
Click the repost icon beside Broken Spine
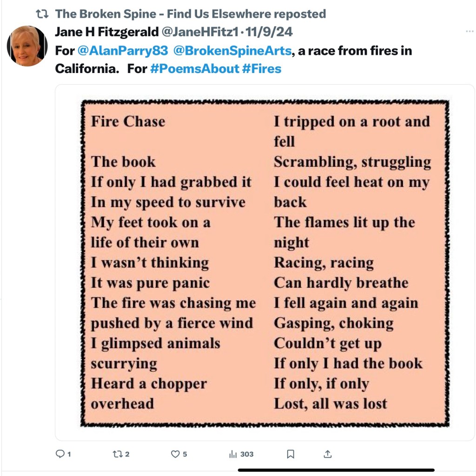tap(42, 14)
